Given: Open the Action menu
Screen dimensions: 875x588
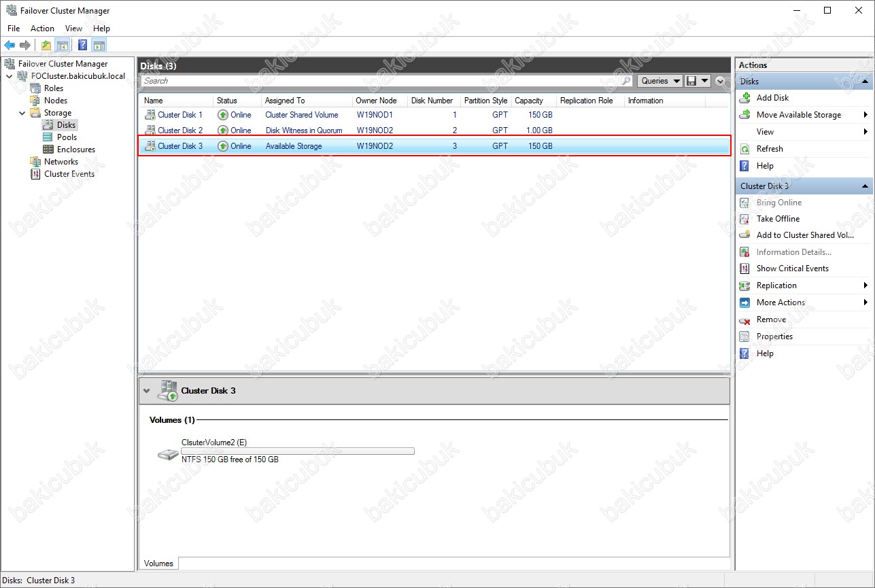Looking at the screenshot, I should point(42,29).
